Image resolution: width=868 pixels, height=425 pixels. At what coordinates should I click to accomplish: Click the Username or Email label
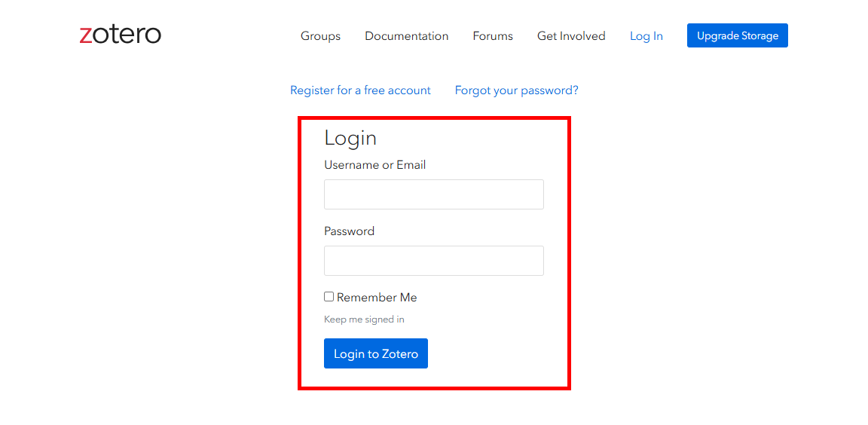(374, 165)
